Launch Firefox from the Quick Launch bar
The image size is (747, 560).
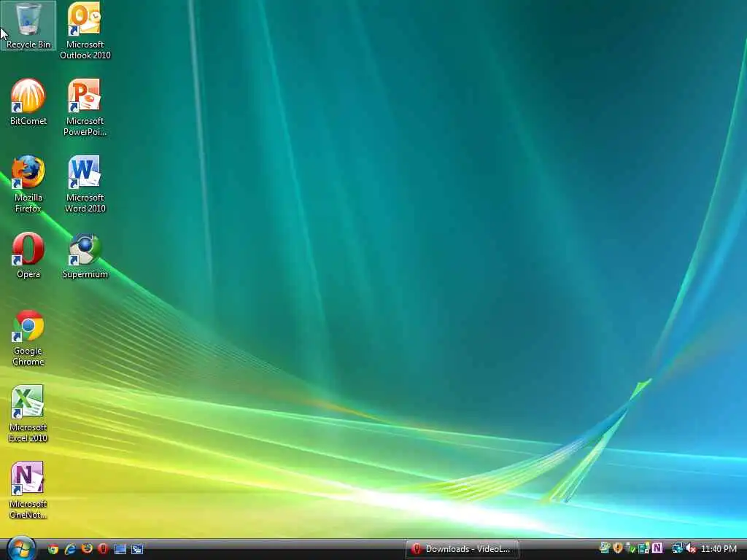[87, 549]
